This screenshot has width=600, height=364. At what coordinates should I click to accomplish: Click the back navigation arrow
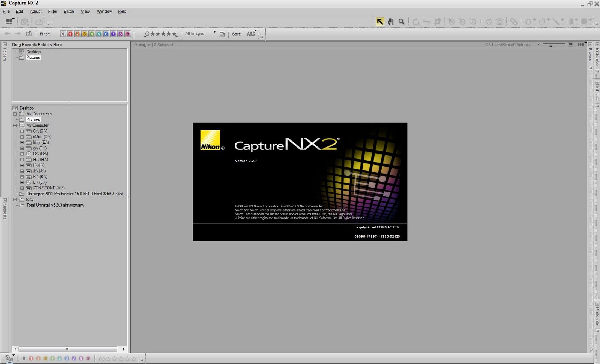tap(7, 34)
